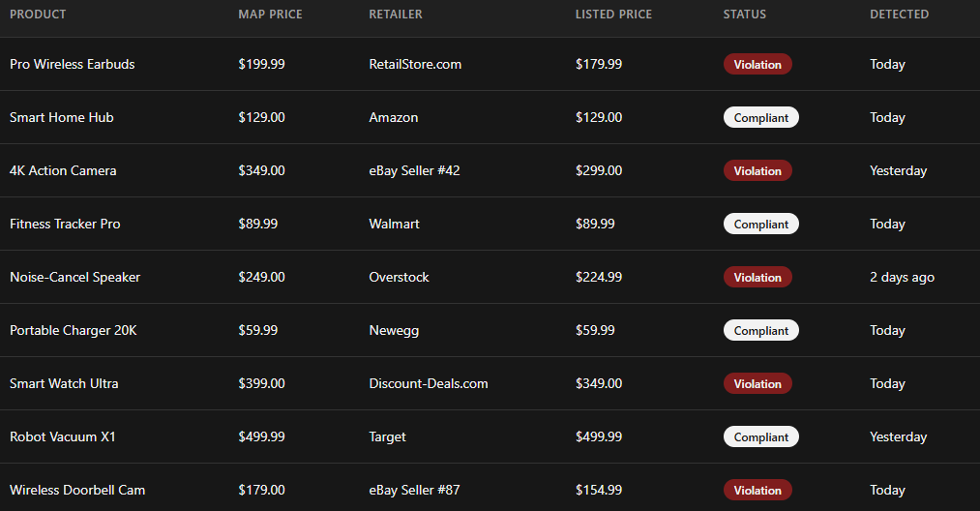Click the RETAILER column header
The width and height of the screenshot is (980, 511).
click(x=396, y=15)
